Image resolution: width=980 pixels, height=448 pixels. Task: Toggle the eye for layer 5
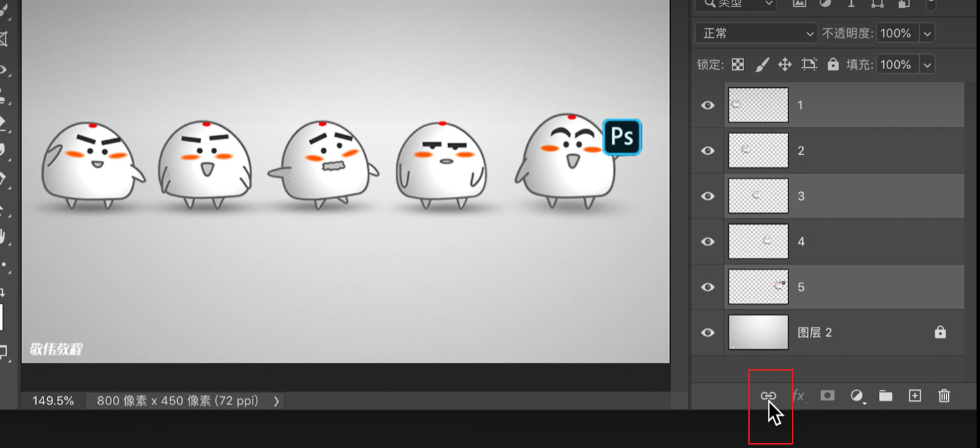point(708,287)
